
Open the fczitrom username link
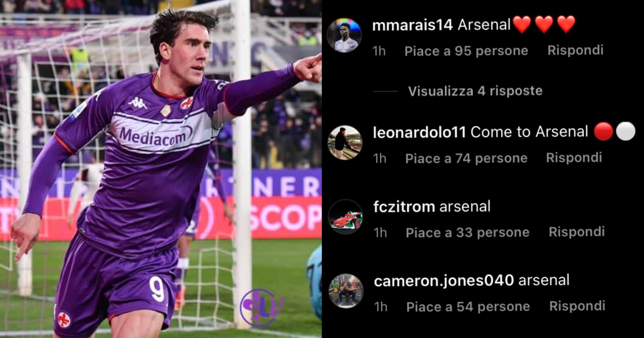tap(404, 207)
